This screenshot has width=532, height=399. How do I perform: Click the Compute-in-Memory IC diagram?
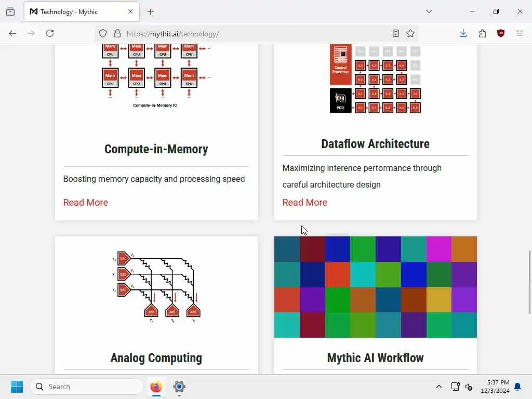point(156,76)
